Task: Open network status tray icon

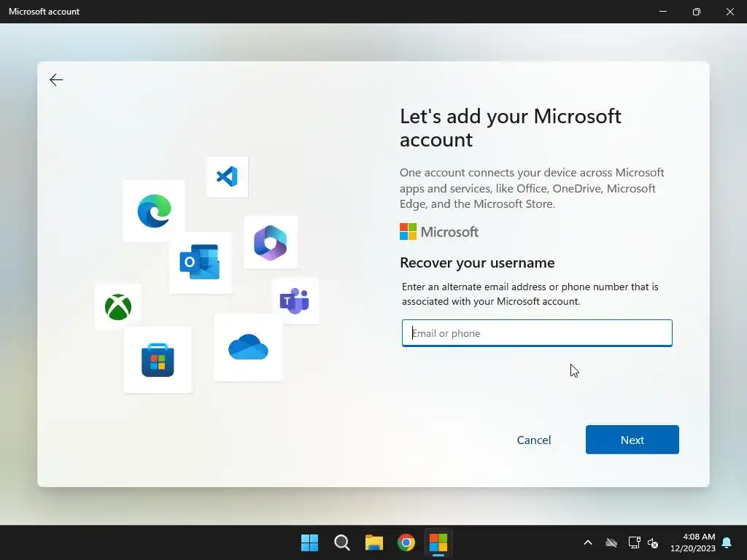Action: (634, 542)
